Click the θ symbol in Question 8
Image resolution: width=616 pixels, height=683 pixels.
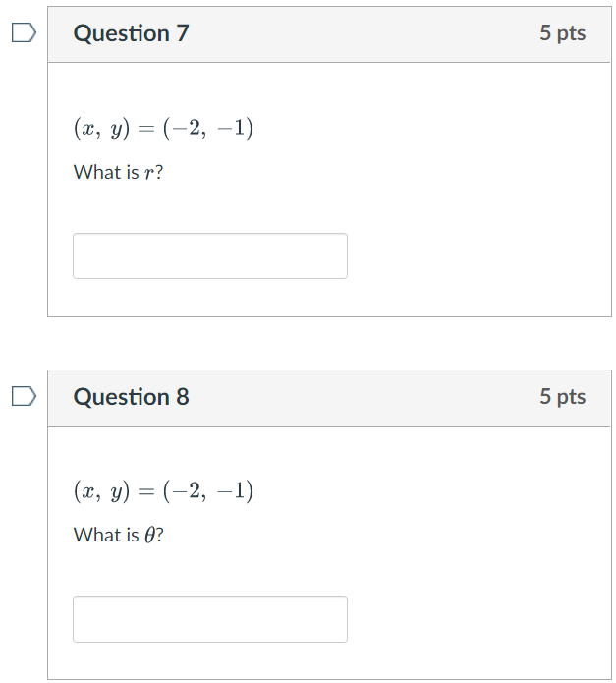(149, 536)
